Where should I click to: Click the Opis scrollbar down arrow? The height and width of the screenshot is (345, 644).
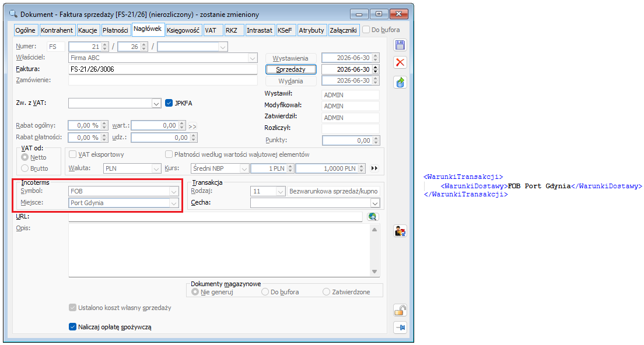click(374, 272)
